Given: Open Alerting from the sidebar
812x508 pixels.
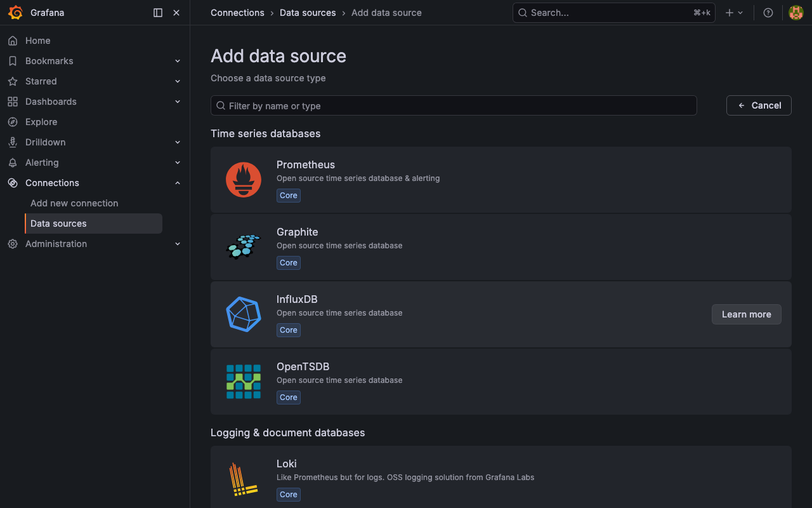Looking at the screenshot, I should [42, 163].
